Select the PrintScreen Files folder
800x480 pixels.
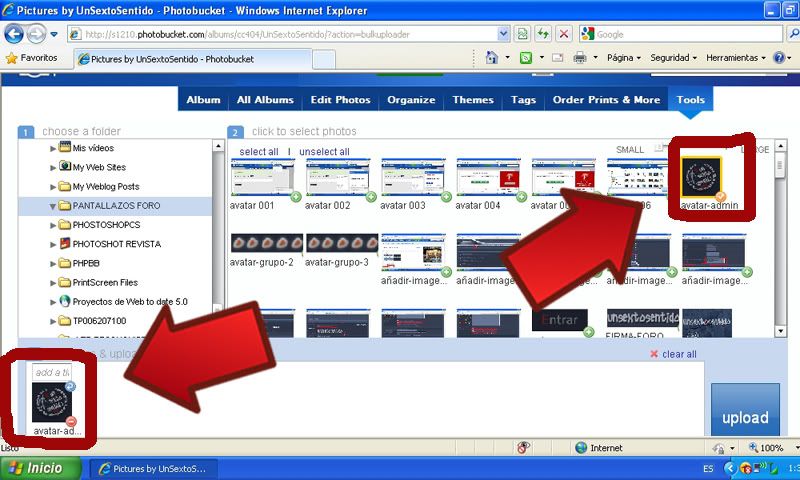pos(105,283)
